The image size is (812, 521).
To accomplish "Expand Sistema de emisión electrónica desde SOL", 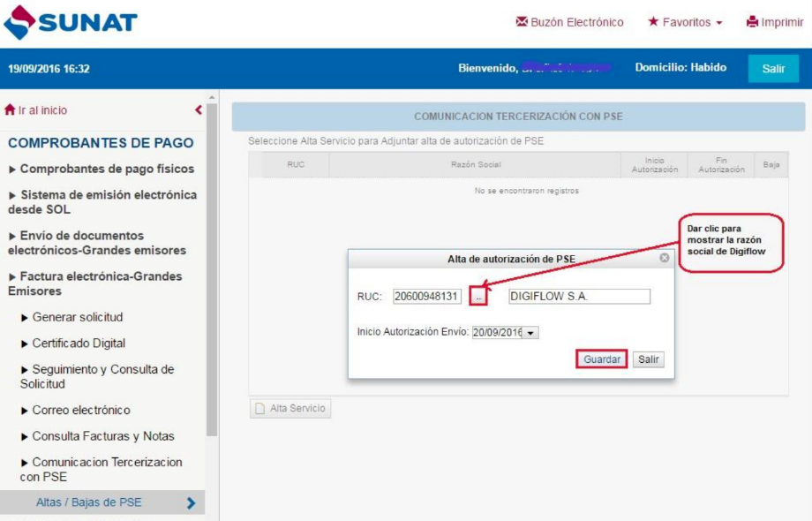I will 101,202.
